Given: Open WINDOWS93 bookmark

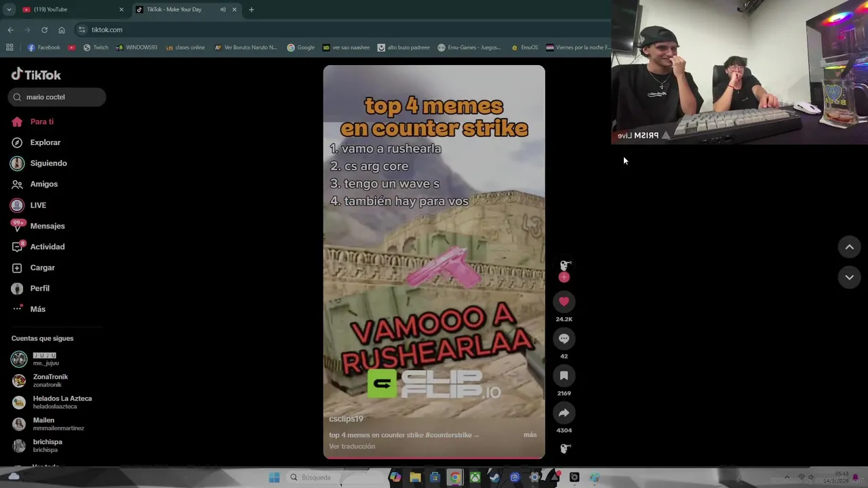Looking at the screenshot, I should coord(136,47).
